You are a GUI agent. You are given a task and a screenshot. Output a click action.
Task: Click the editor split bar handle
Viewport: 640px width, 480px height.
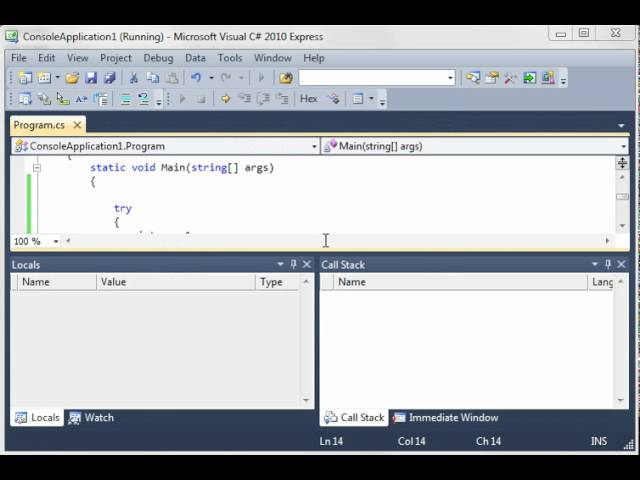tap(622, 163)
